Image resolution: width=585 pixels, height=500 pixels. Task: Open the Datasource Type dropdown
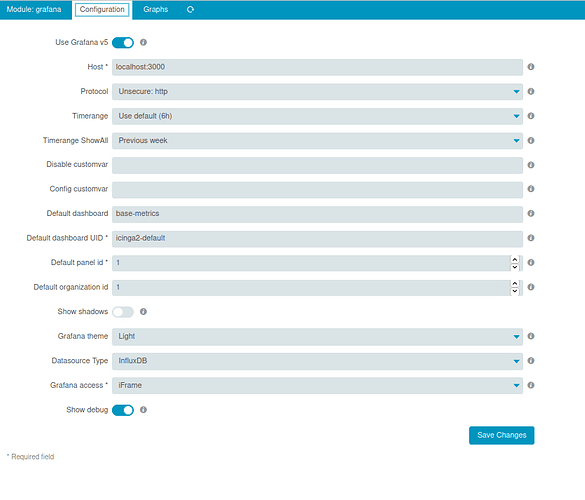point(317,361)
